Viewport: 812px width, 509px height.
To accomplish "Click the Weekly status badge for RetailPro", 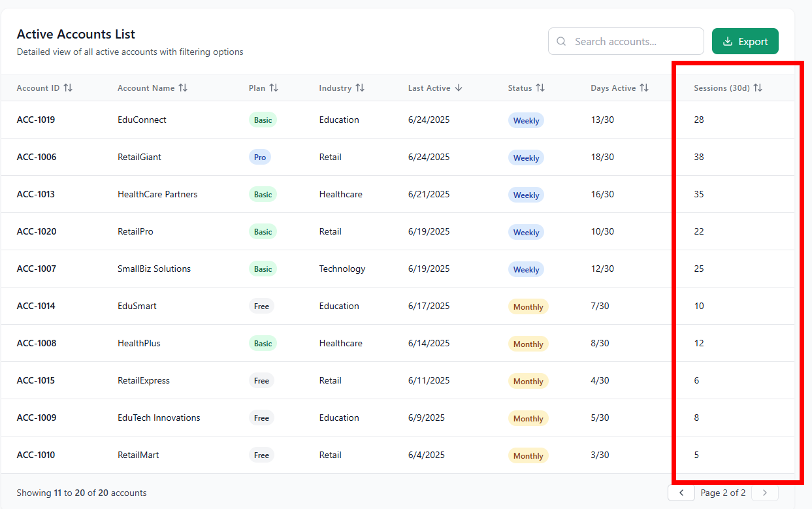I will pyautogui.click(x=526, y=232).
